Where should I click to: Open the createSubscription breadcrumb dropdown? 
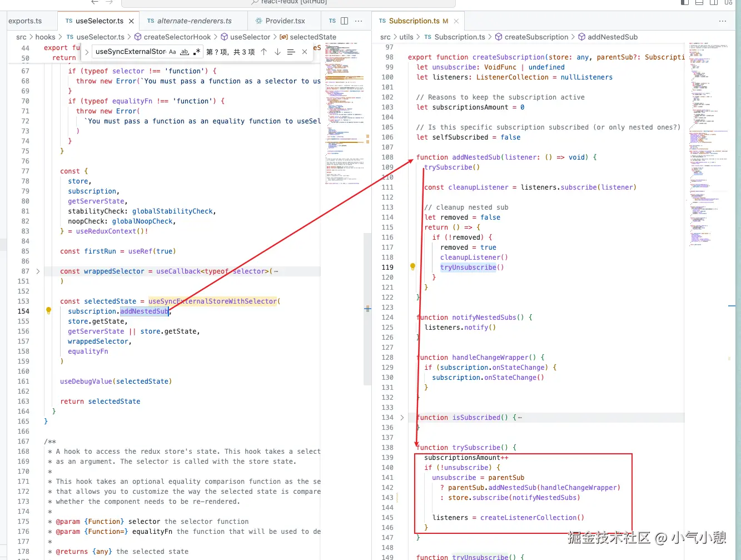[x=531, y=37]
